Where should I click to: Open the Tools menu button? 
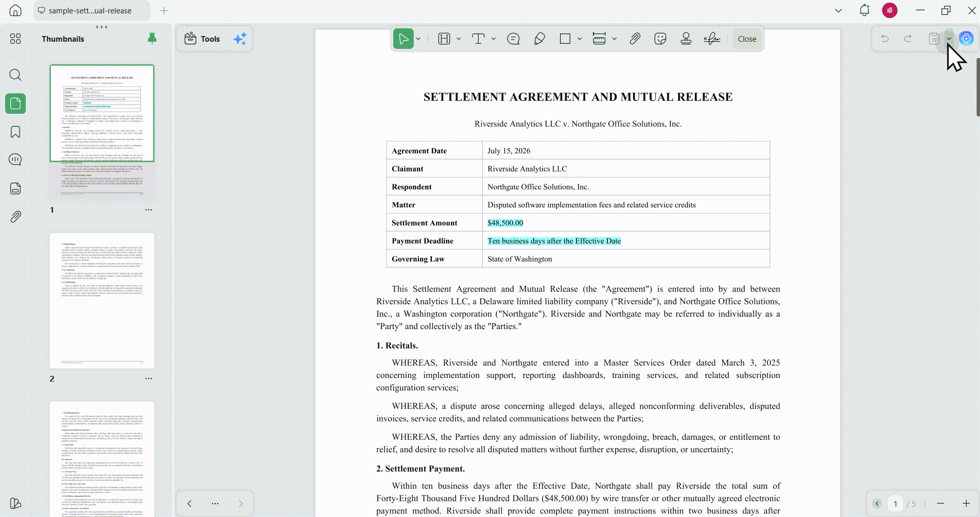pos(202,39)
